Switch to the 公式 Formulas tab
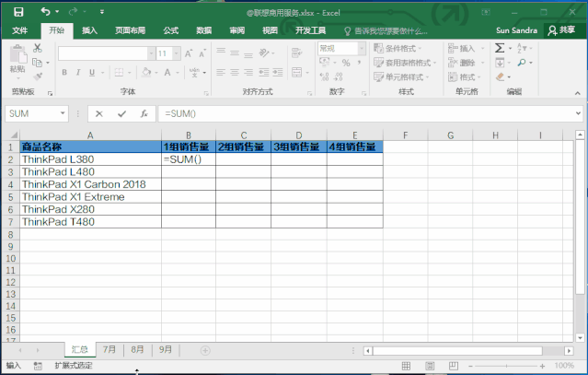This screenshot has width=588, height=375. tap(170, 30)
